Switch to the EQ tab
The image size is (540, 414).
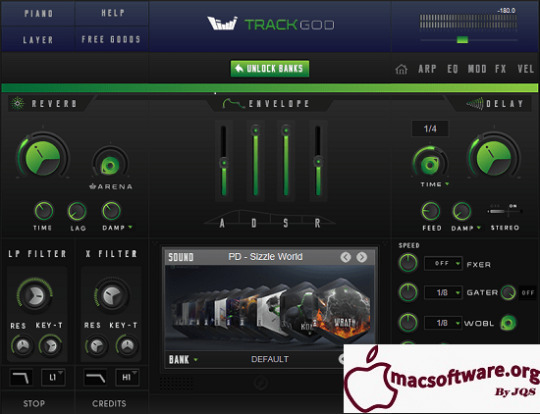tap(453, 69)
